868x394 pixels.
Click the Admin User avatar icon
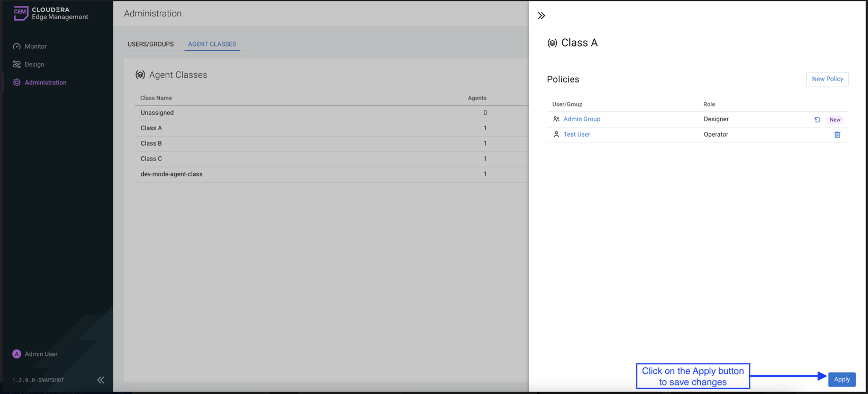[17, 354]
